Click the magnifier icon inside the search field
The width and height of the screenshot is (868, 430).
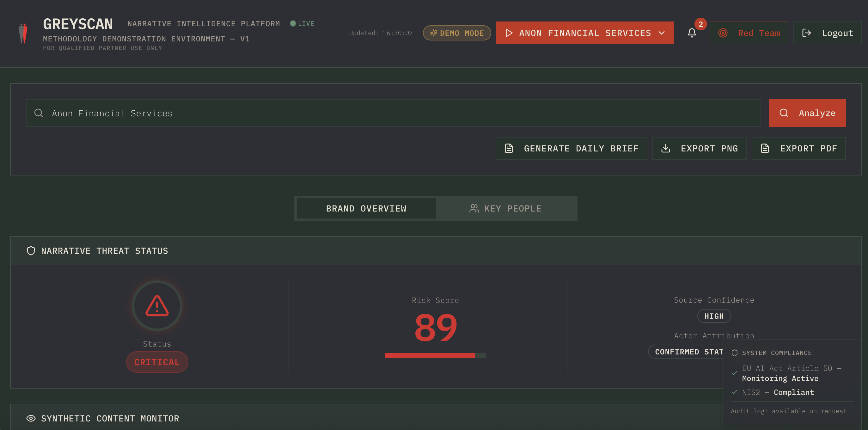point(39,113)
